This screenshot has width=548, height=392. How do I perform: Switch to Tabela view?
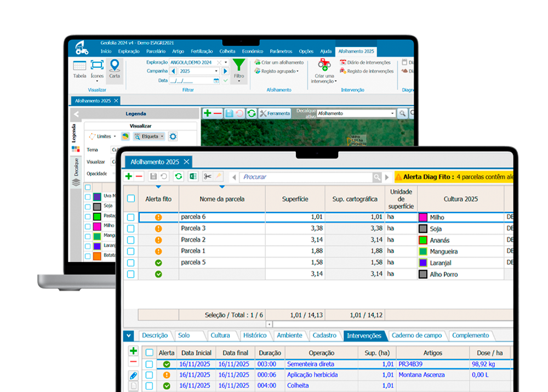click(x=79, y=67)
